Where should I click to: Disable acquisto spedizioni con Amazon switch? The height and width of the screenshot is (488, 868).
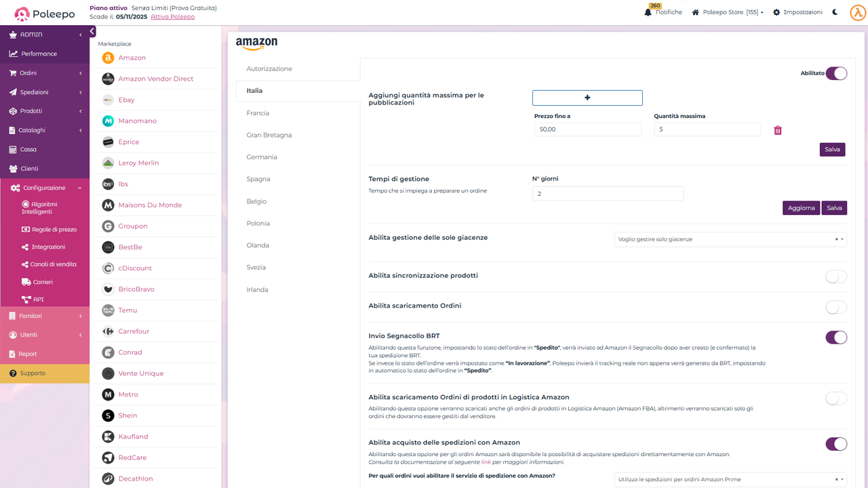[836, 444]
